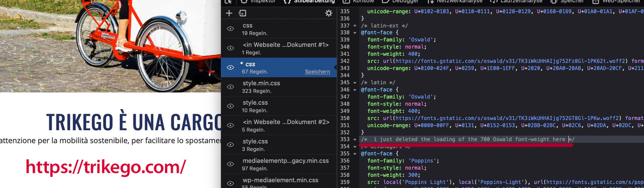
Task: Click unicode-range declaration on line 351
Action: [506, 125]
